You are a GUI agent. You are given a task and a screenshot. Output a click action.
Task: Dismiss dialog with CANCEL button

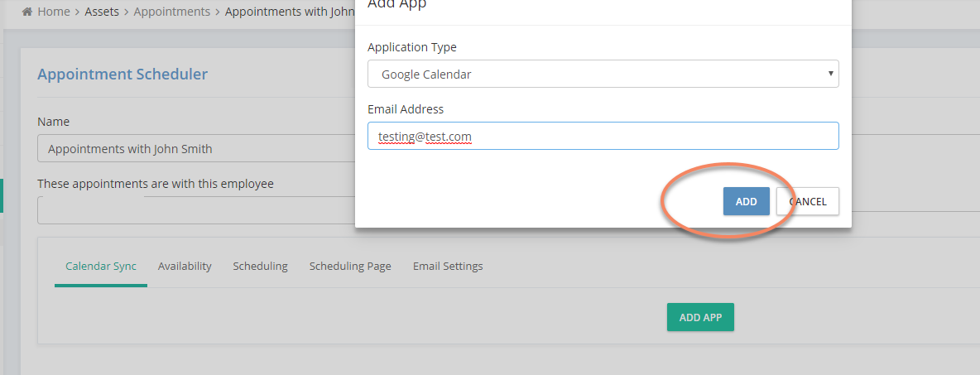coord(808,201)
